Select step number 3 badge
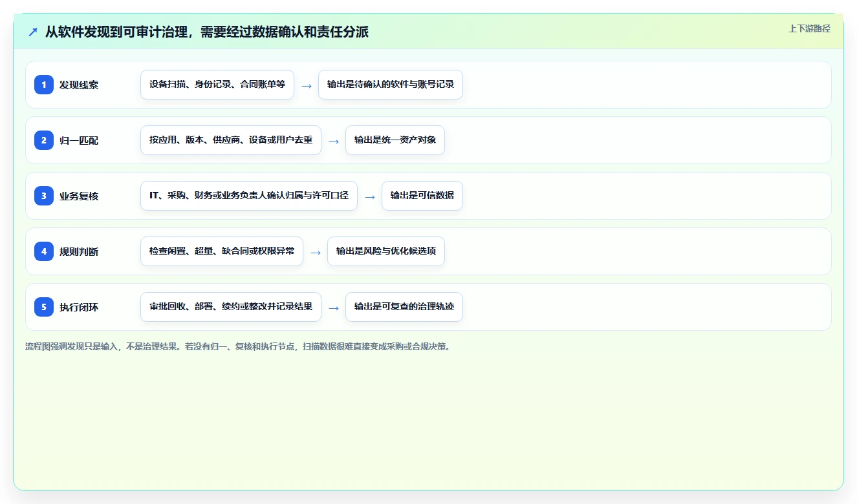857x504 pixels. coord(44,195)
